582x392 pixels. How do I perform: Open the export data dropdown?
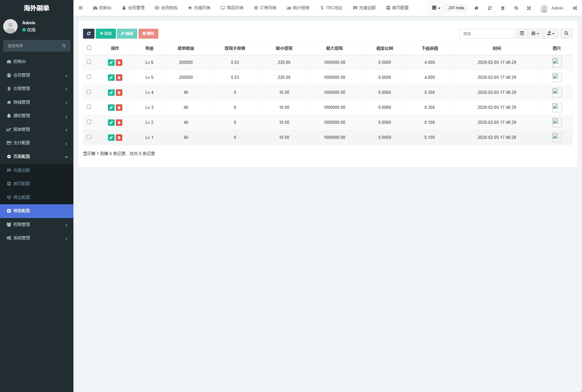click(x=551, y=34)
